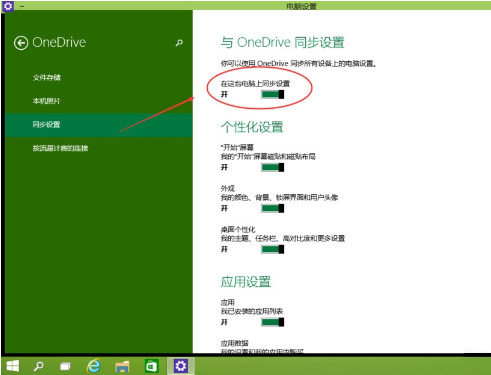Toggle 在这台电脑上同步设置 switch
This screenshot has height=375, width=491.
pyautogui.click(x=273, y=95)
